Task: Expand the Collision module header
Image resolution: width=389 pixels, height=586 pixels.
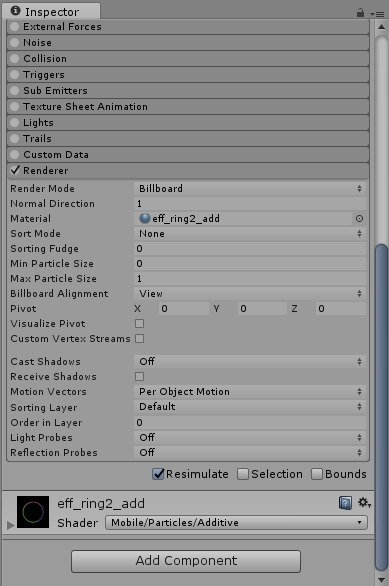Action: point(188,59)
